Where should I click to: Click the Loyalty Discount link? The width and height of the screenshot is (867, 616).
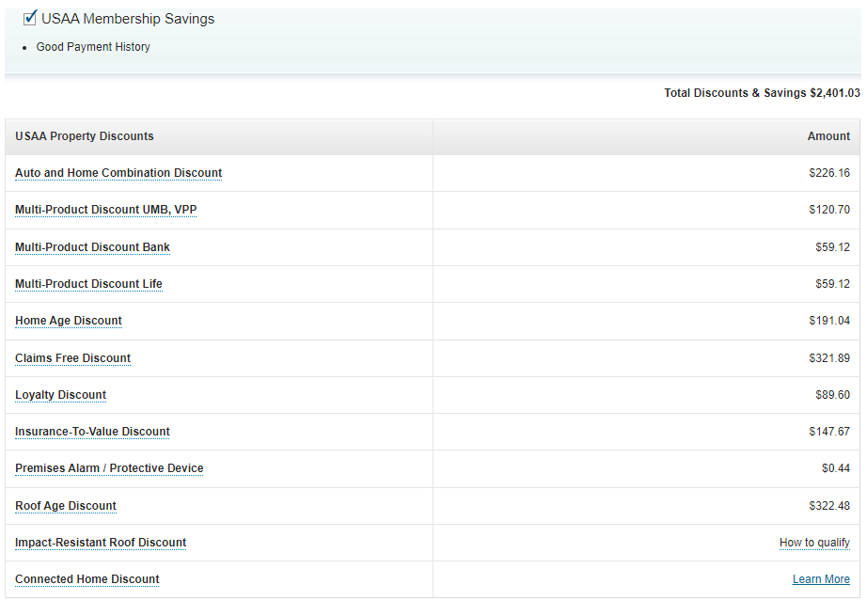(x=60, y=395)
